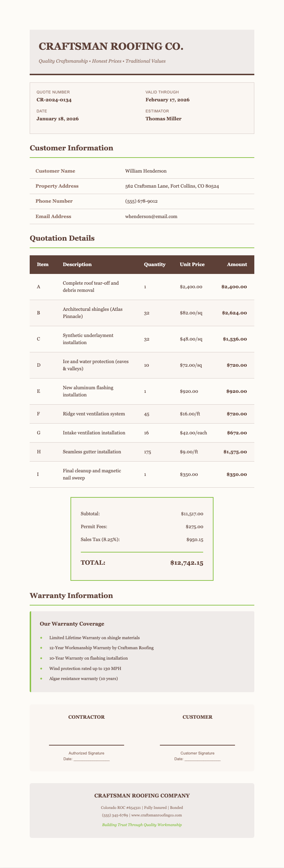
Task: Click the diamond bullet beside Wind protection
Action: coord(41,668)
